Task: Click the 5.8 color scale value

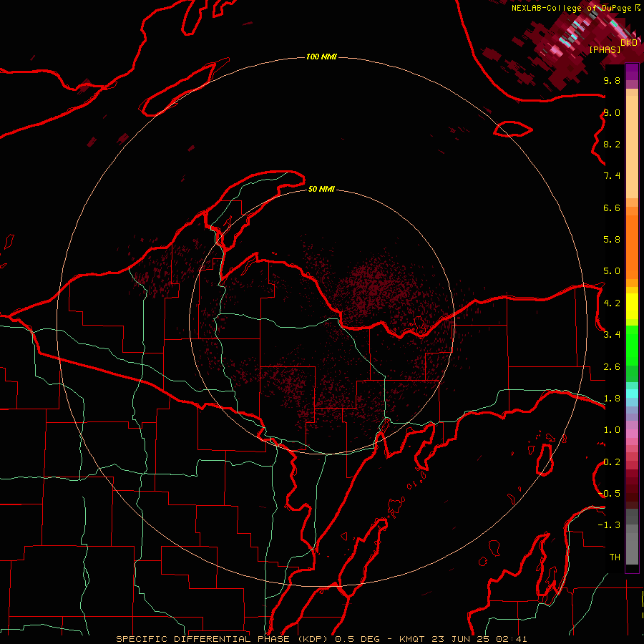Action: [612, 240]
